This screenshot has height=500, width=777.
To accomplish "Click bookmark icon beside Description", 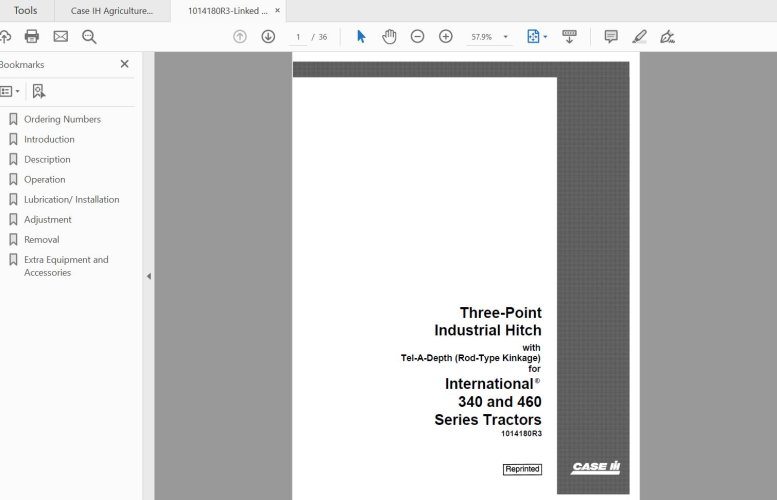I will (13, 160).
